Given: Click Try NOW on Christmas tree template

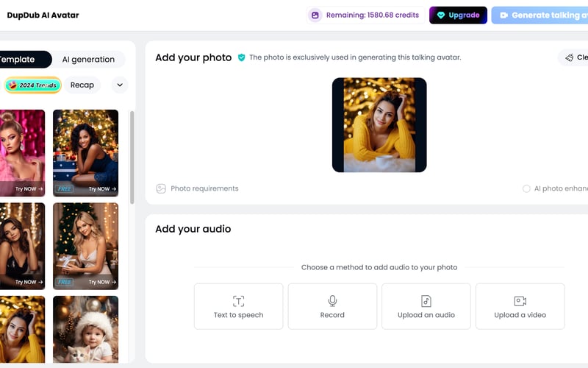Looking at the screenshot, I should (102, 189).
